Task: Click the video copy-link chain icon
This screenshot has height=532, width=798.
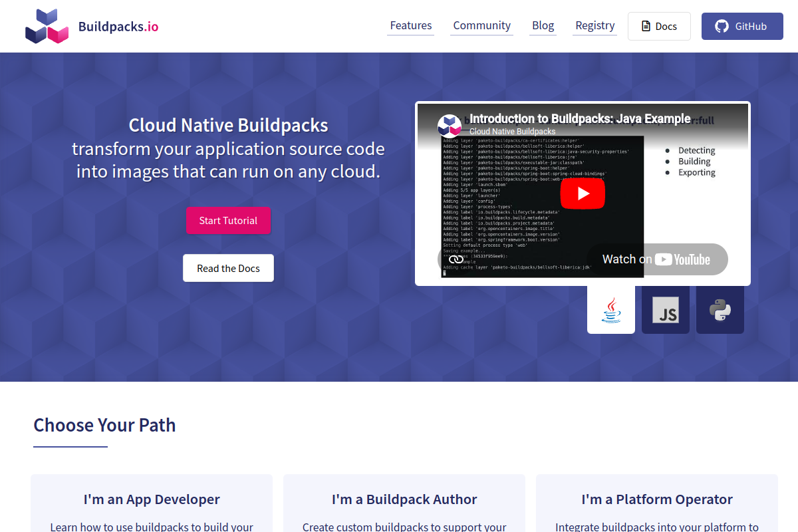Action: tap(456, 259)
